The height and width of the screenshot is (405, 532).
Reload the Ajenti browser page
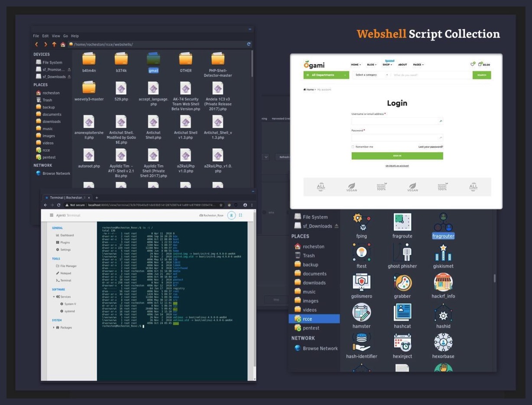[58, 205]
